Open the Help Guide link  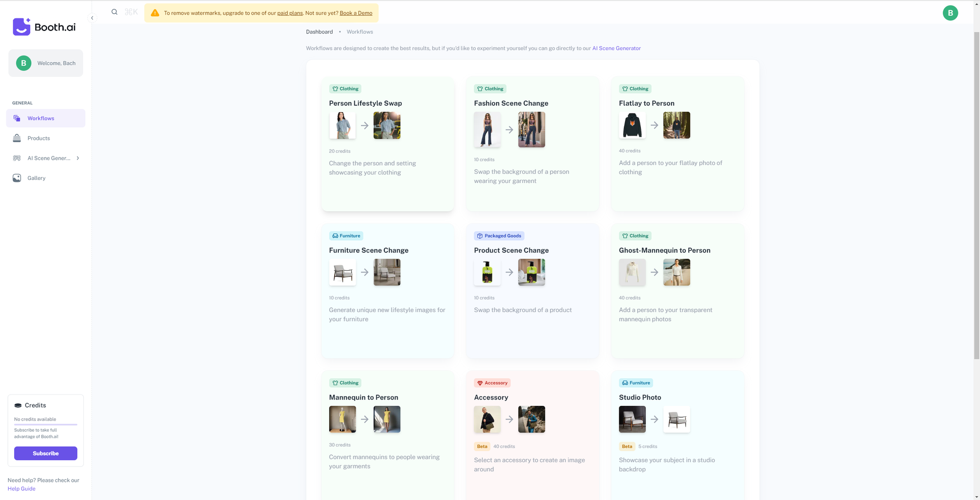pyautogui.click(x=22, y=489)
